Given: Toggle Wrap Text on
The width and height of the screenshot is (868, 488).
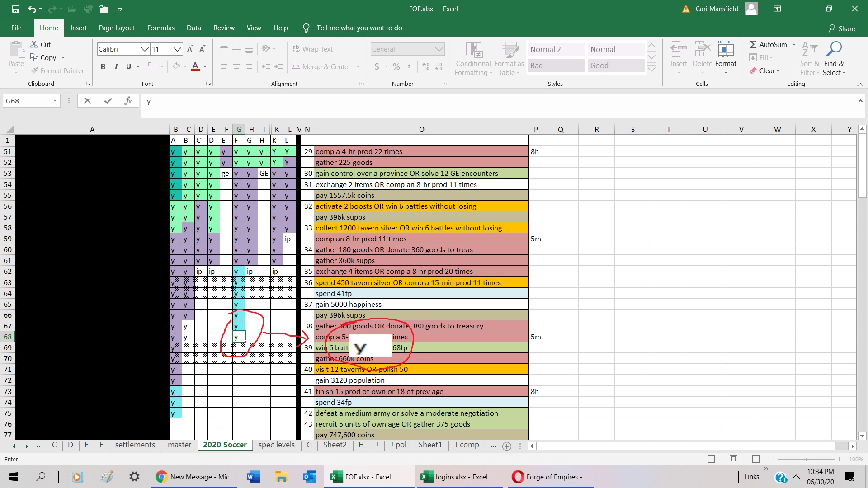Looking at the screenshot, I should (313, 49).
